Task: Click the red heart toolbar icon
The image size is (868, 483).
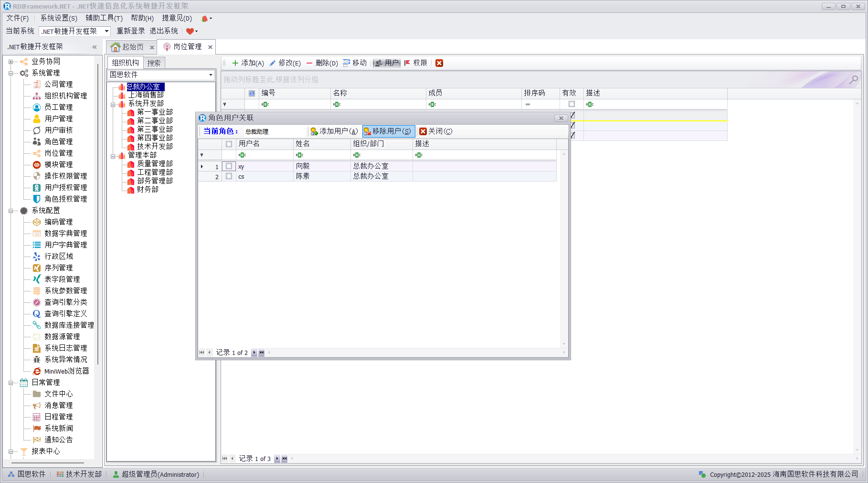Action: (x=190, y=32)
